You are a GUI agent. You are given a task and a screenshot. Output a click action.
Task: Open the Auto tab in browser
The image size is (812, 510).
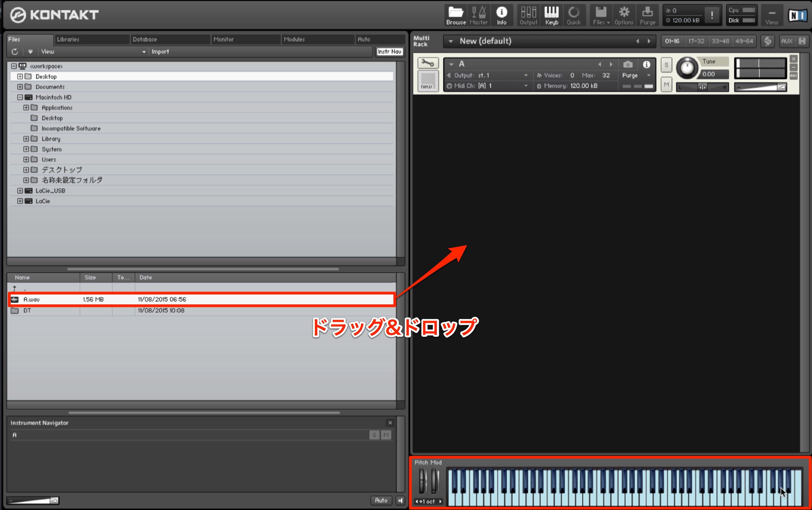point(380,39)
